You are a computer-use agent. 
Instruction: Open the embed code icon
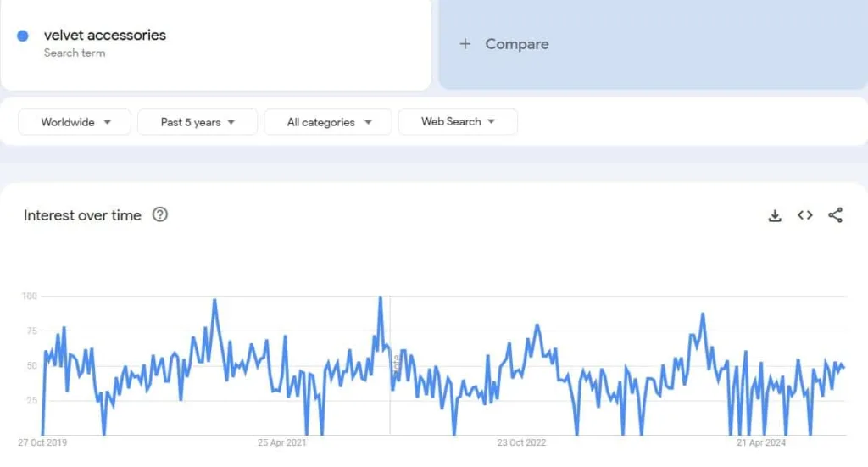pyautogui.click(x=805, y=215)
